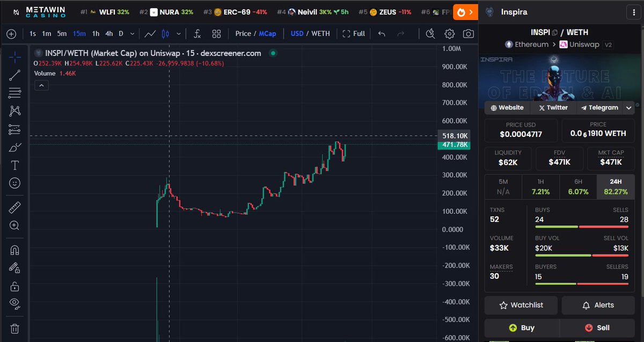Switch chart interval to 1m
644x342 pixels.
click(47, 33)
